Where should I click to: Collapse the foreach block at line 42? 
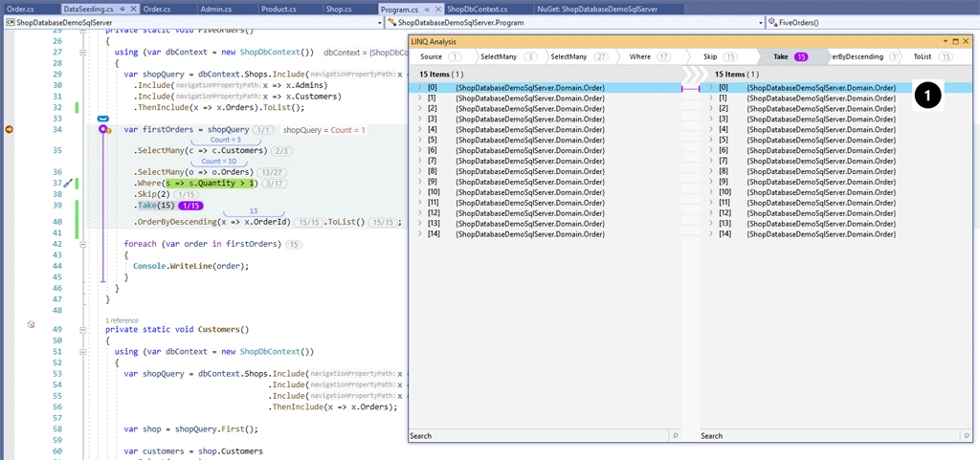click(x=83, y=244)
